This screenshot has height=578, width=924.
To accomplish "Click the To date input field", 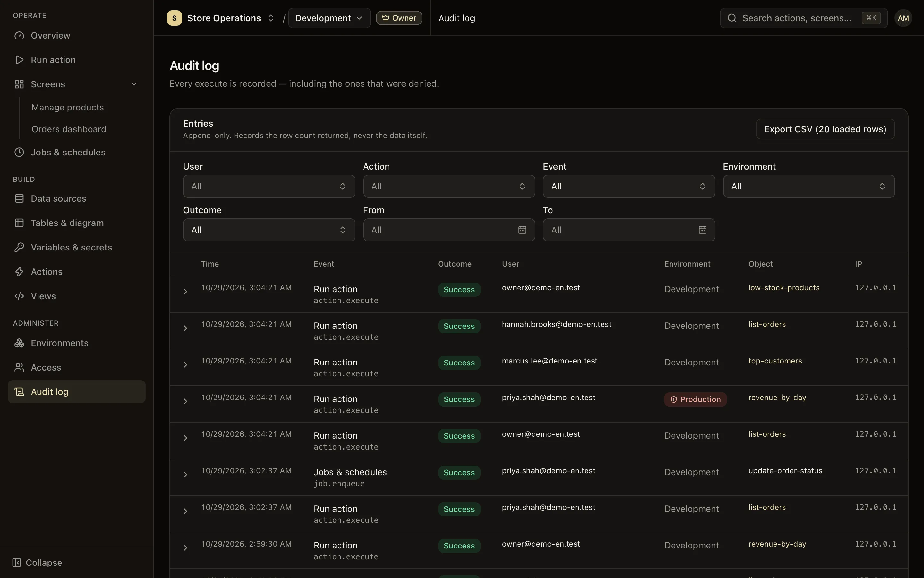I will pyautogui.click(x=629, y=230).
